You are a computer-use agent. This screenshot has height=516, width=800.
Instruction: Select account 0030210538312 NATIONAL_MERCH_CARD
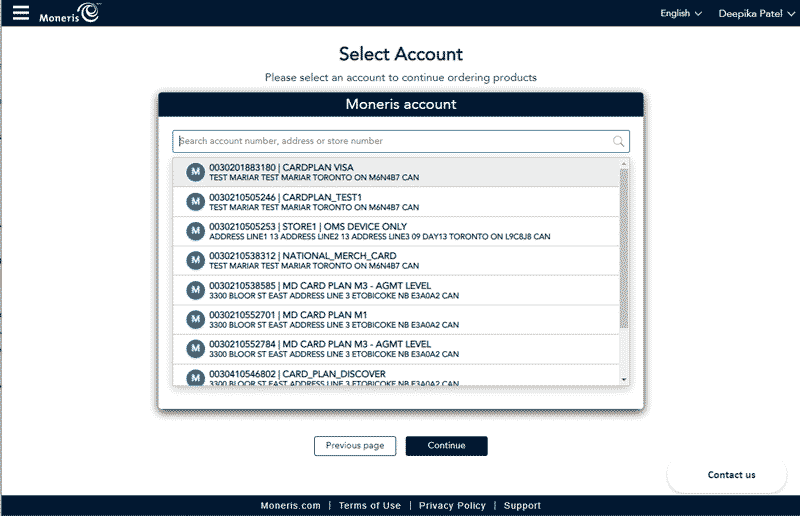(x=396, y=261)
